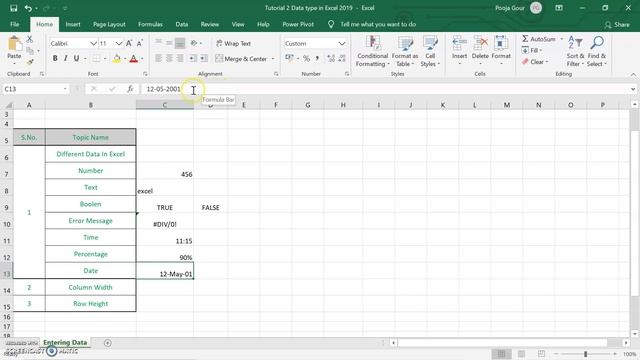Viewport: 640px width, 360px height.
Task: Select the Entering Data sheet tab
Action: 65,343
